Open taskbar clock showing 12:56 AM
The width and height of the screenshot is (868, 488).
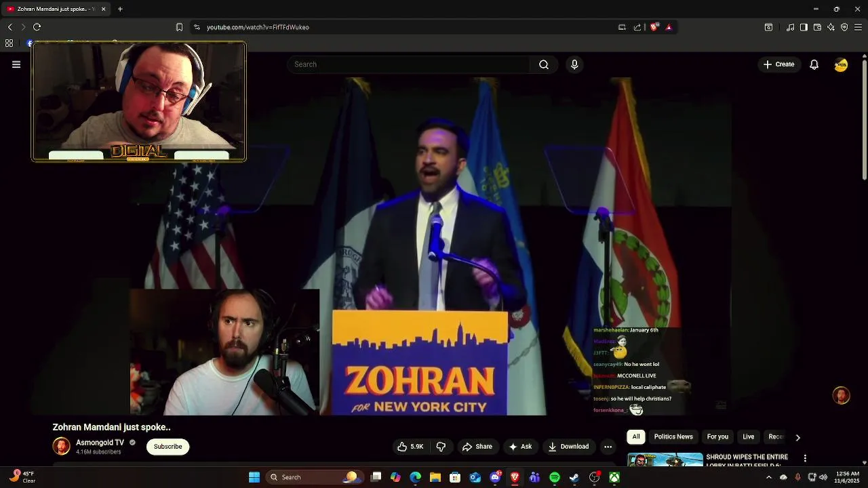point(848,477)
